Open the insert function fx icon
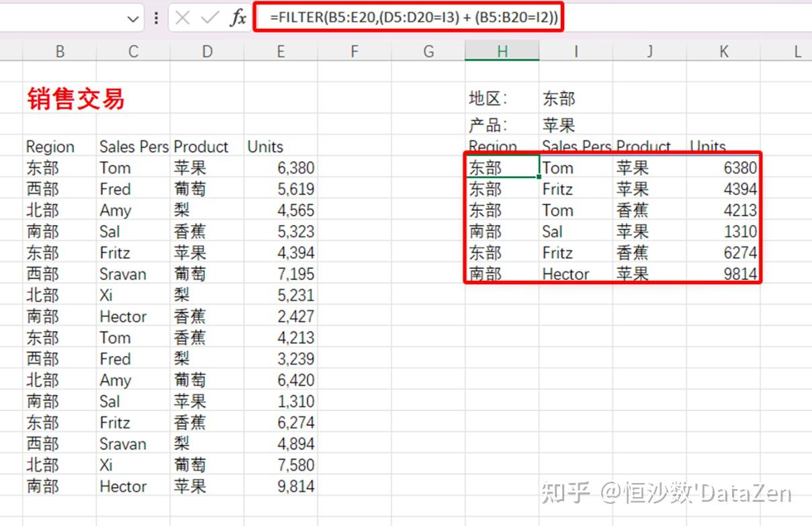 click(x=238, y=18)
